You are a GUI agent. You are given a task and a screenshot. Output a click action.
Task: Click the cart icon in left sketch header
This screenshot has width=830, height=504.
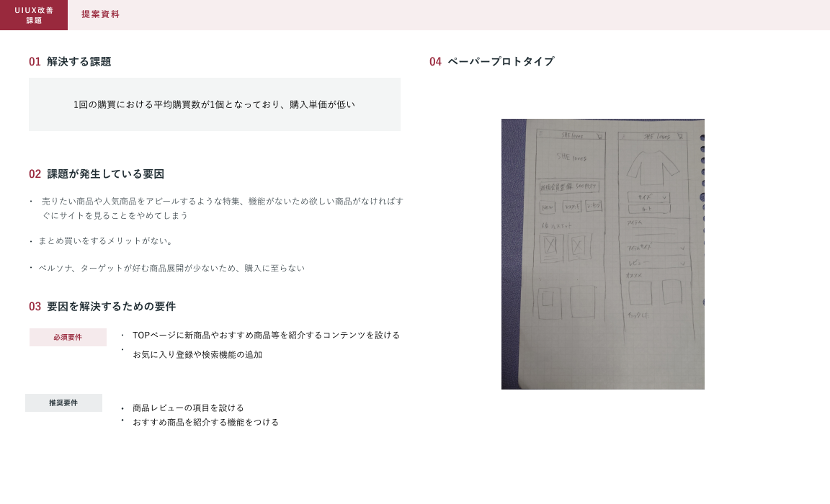click(598, 135)
